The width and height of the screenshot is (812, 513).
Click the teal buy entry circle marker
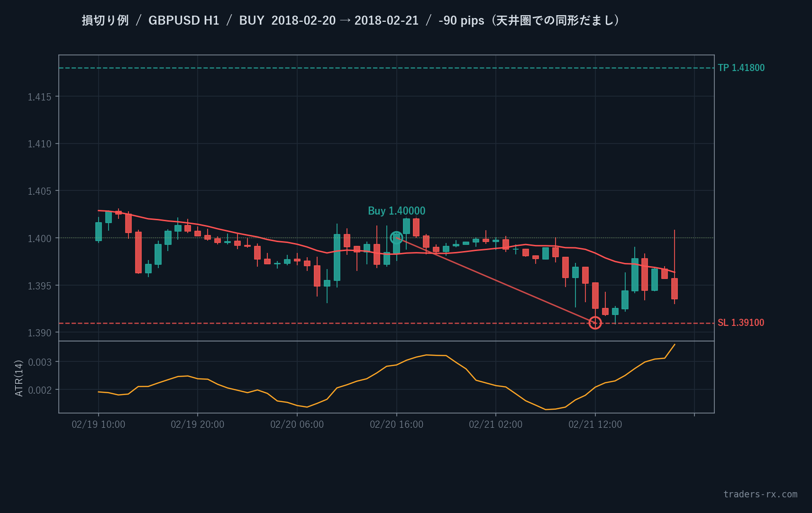396,238
